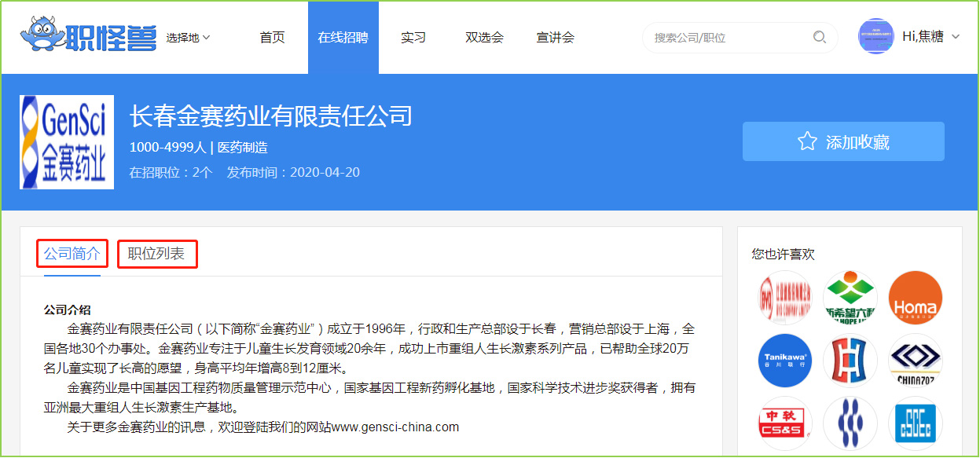Open the 宣讲会 menu item
Viewport: 980px width, 458px height.
[x=556, y=38]
